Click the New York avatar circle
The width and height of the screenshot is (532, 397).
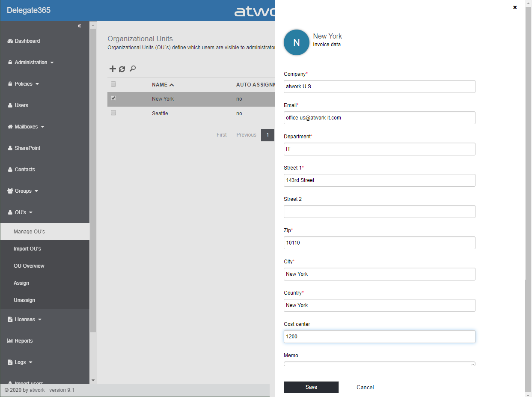click(x=297, y=42)
